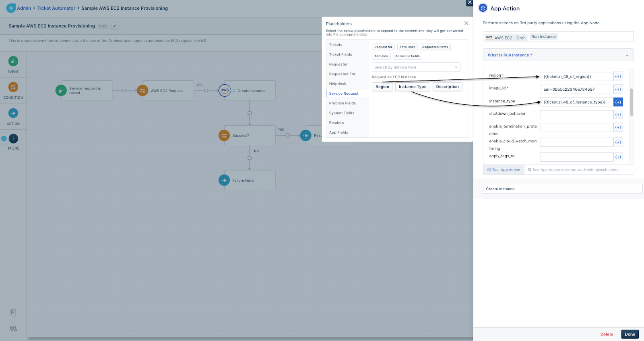Click the 'Service request is raised' event node icon

pyautogui.click(x=61, y=90)
